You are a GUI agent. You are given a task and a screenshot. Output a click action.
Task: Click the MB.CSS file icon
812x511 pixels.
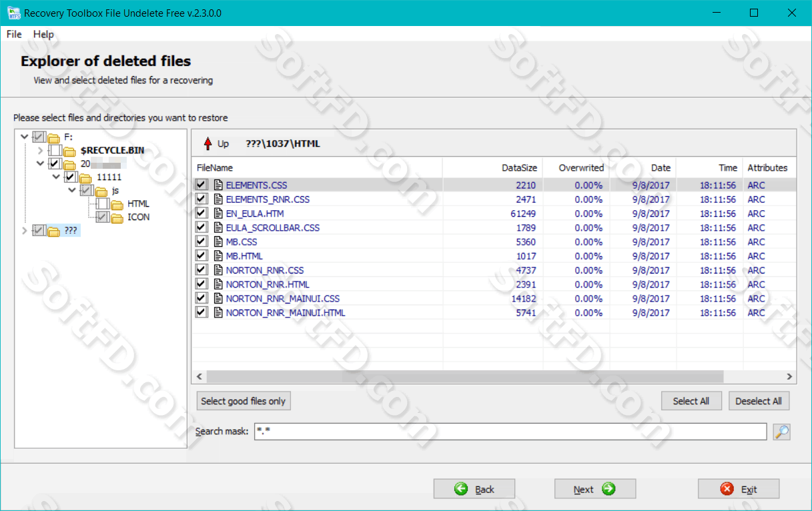[x=218, y=241]
